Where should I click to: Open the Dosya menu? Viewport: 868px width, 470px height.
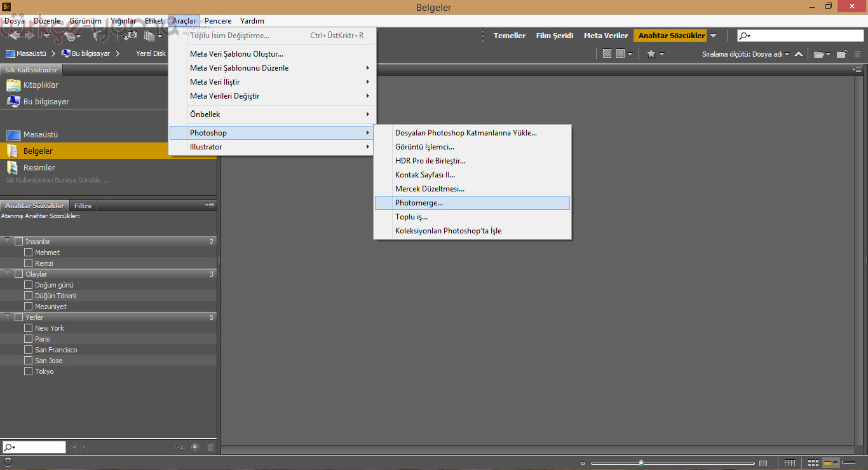(x=15, y=21)
